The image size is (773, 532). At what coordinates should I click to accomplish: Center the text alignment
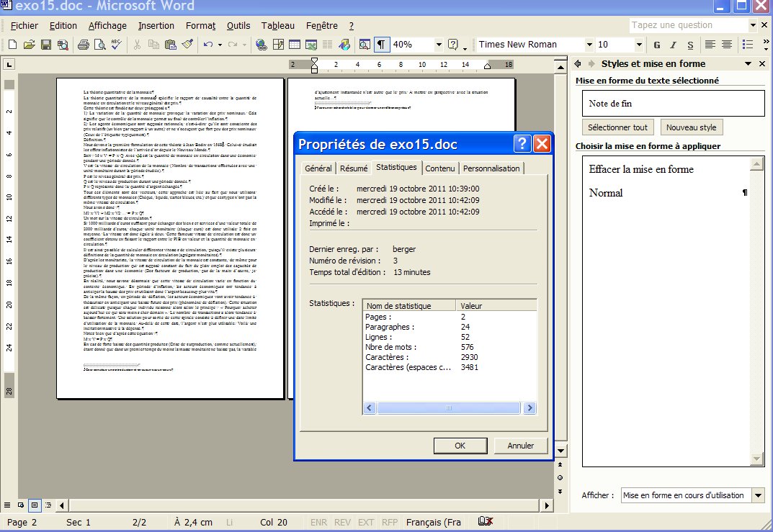point(727,45)
